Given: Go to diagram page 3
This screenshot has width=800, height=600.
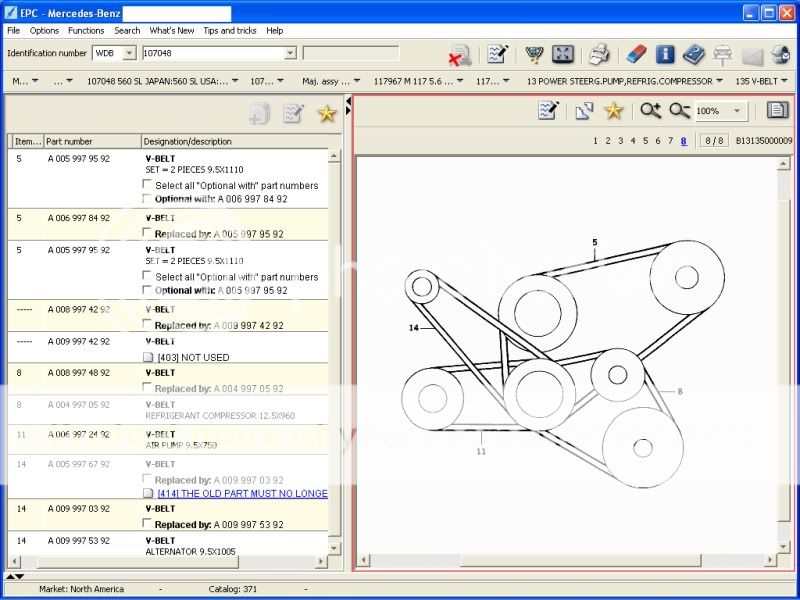Looking at the screenshot, I should [x=620, y=141].
